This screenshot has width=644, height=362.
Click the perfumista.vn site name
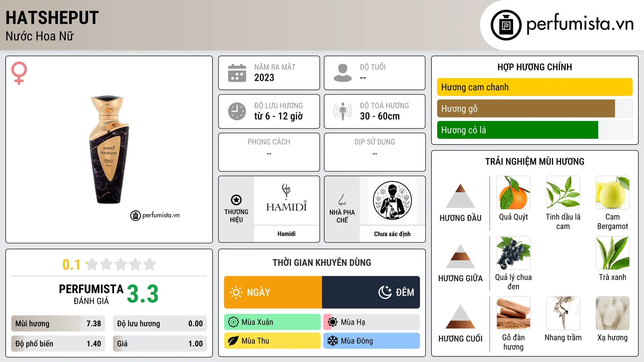click(580, 24)
